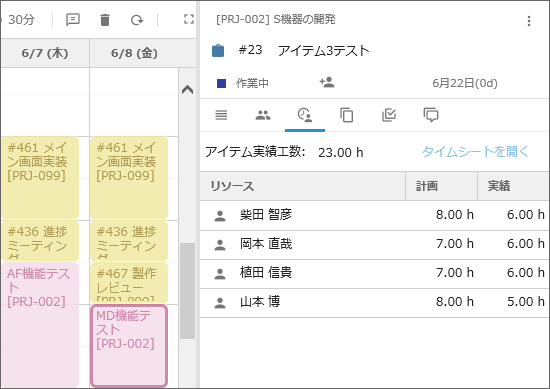The height and width of the screenshot is (389, 550).
Task: Click the 作業中 status color square
Action: (x=221, y=83)
